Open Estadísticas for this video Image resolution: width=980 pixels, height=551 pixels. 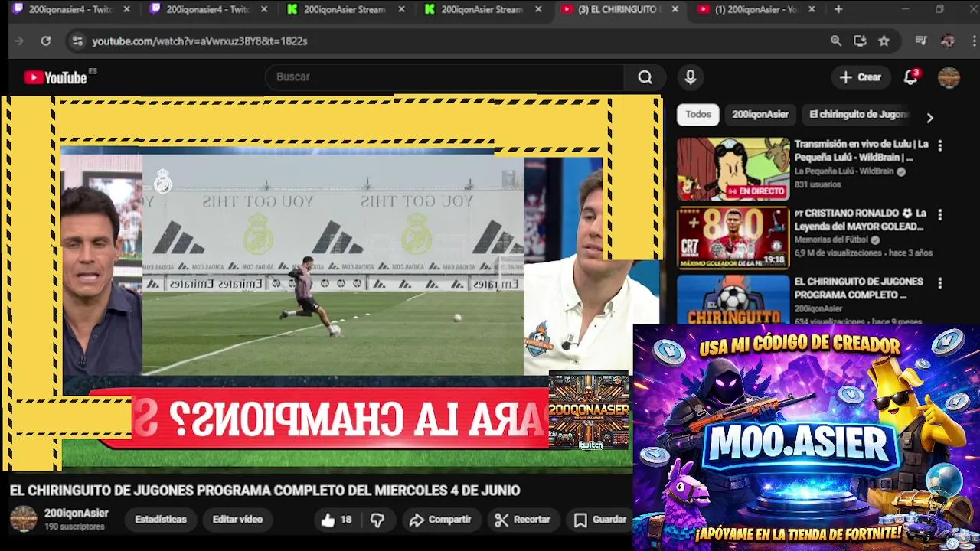(160, 520)
